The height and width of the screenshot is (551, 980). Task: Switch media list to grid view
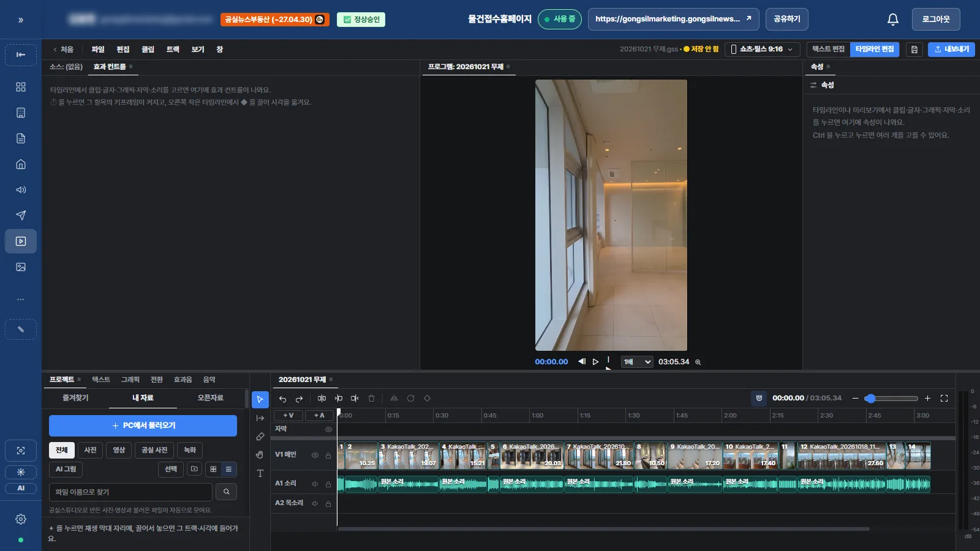(x=213, y=469)
